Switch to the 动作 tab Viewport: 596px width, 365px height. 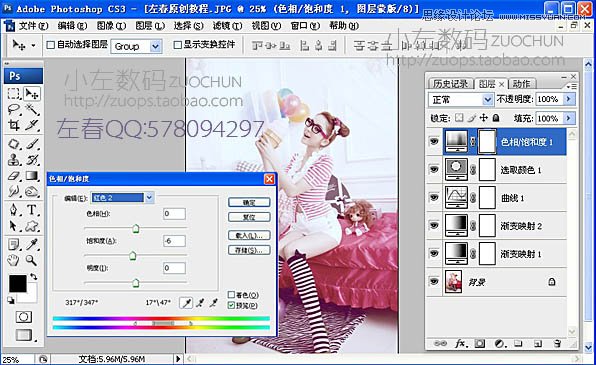pyautogui.click(x=521, y=84)
